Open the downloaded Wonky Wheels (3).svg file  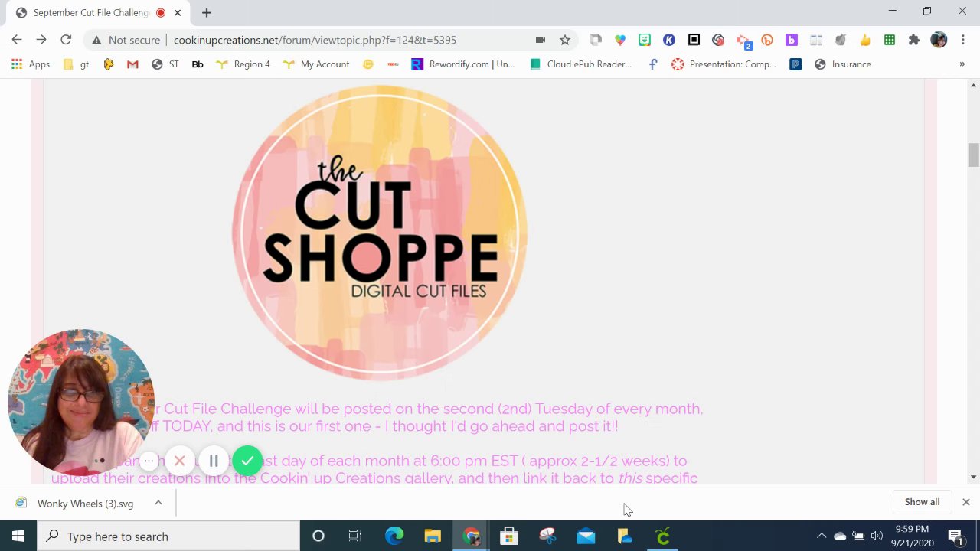[75, 503]
